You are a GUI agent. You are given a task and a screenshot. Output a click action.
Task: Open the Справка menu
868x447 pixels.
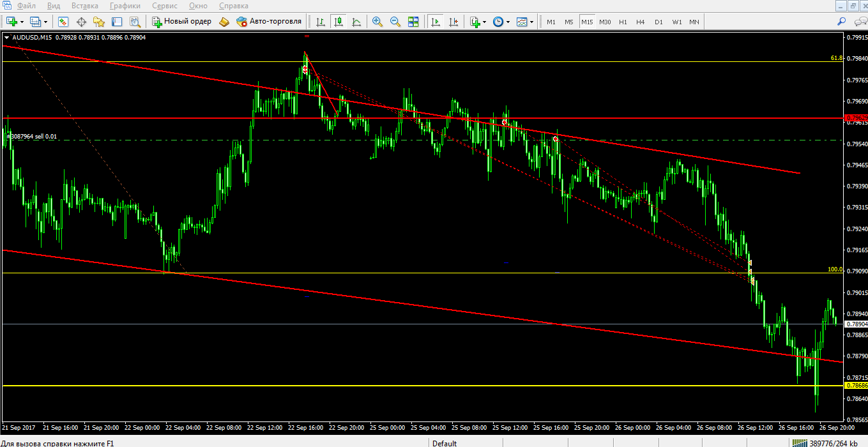click(x=234, y=6)
